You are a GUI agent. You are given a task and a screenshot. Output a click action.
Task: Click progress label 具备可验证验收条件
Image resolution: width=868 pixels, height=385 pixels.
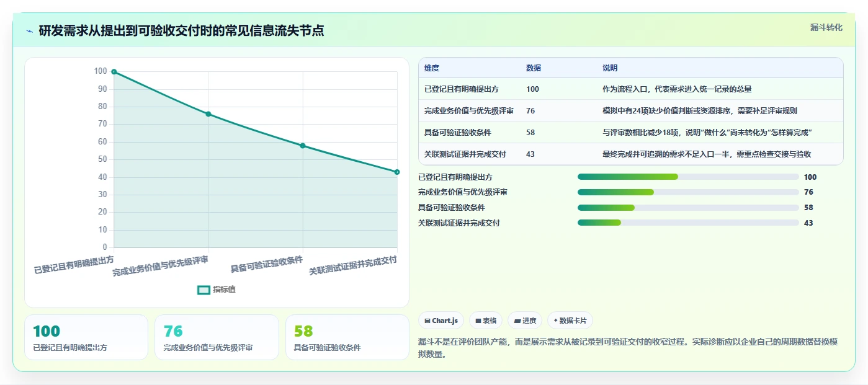click(452, 208)
